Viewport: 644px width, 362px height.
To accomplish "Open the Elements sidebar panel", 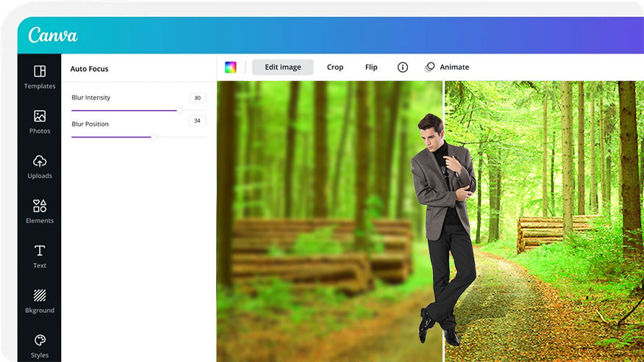I will coord(40,211).
